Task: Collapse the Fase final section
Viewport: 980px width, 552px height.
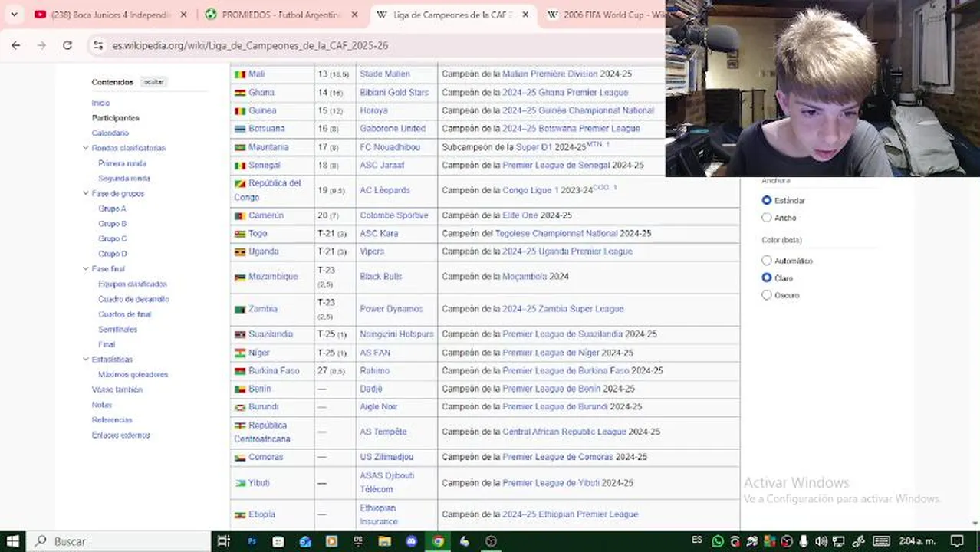Action: click(86, 269)
